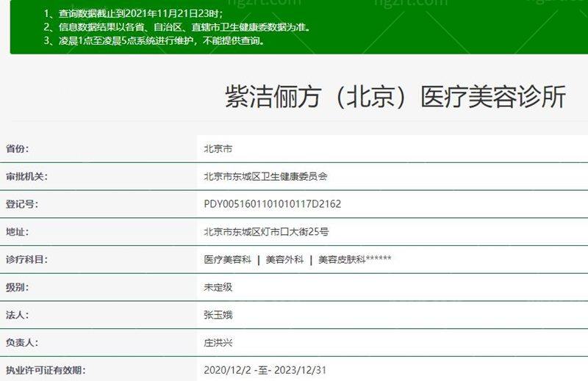The width and height of the screenshot is (588, 381).
Task: Click the value 北京市
Action: [x=218, y=149]
